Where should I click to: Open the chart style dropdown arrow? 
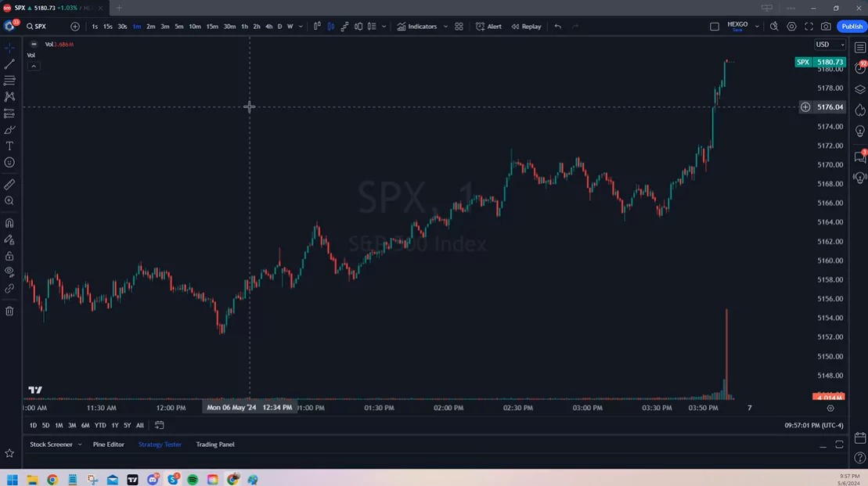coord(384,26)
